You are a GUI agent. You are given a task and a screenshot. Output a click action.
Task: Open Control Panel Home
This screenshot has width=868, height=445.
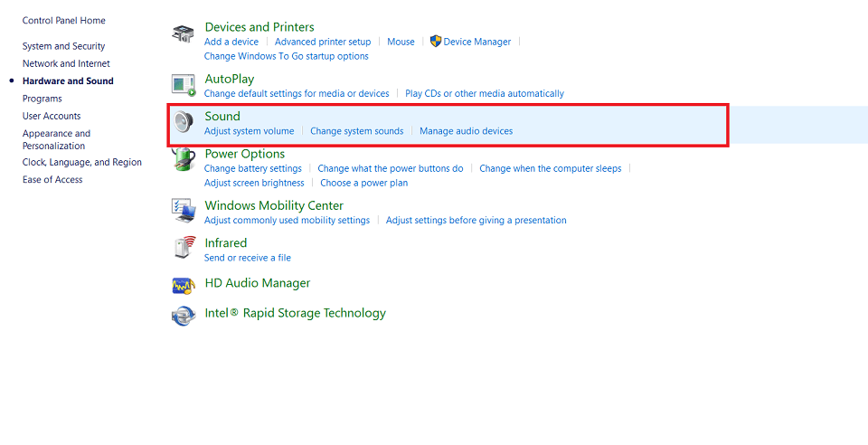coord(63,21)
